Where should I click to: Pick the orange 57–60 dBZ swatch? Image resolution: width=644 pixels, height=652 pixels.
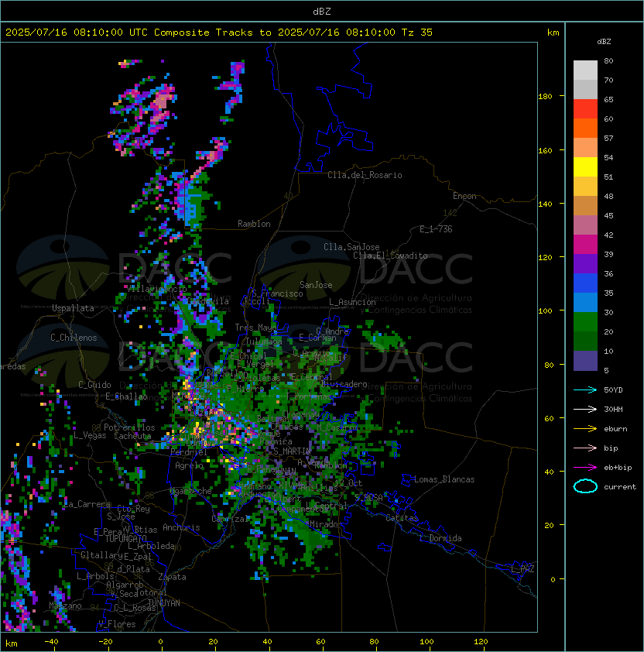(585, 129)
